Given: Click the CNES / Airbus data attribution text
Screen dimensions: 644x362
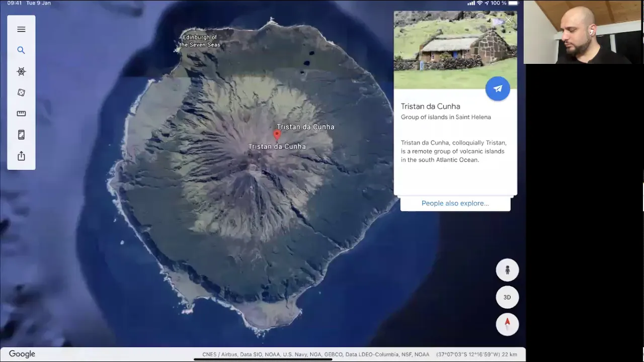Looking at the screenshot, I should point(316,354).
